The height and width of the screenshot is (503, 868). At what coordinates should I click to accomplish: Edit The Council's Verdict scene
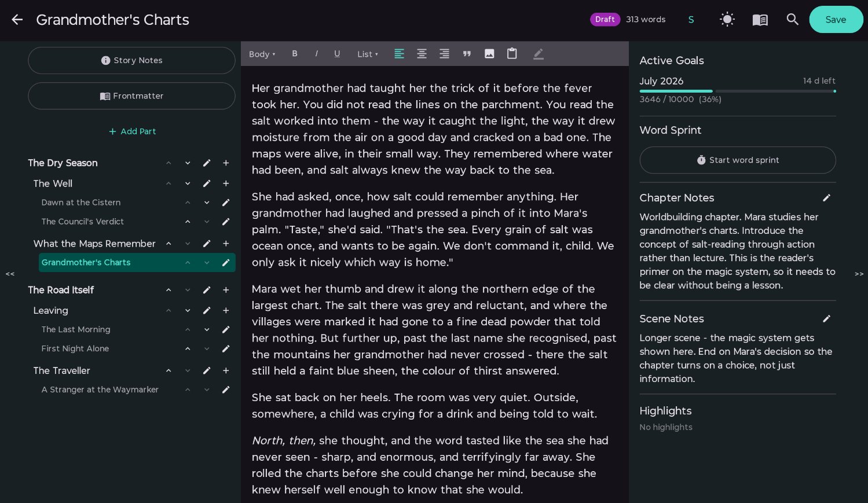click(226, 222)
